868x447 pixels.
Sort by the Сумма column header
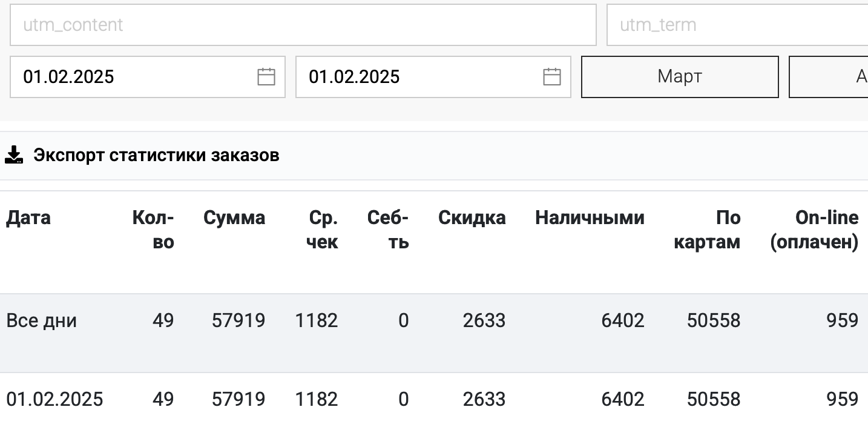(x=234, y=217)
